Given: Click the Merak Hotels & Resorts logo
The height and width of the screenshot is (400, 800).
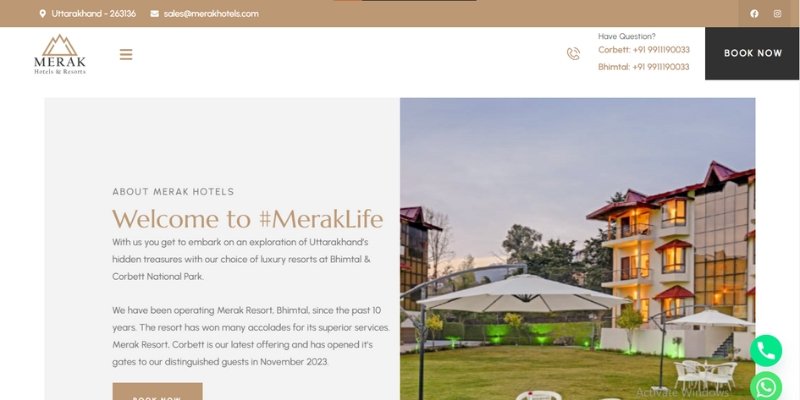Looking at the screenshot, I should pos(60,54).
